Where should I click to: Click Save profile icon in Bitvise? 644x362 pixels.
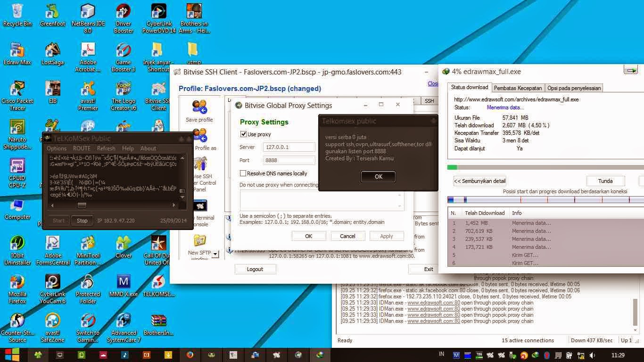(x=199, y=111)
